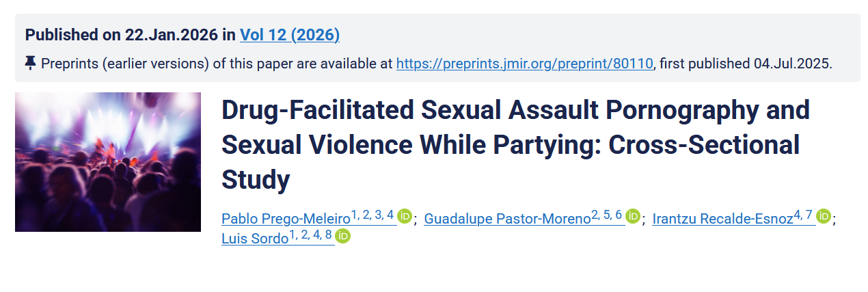Open the preprints.jmir.org preprint URL
868x292 pixels.
[x=525, y=64]
